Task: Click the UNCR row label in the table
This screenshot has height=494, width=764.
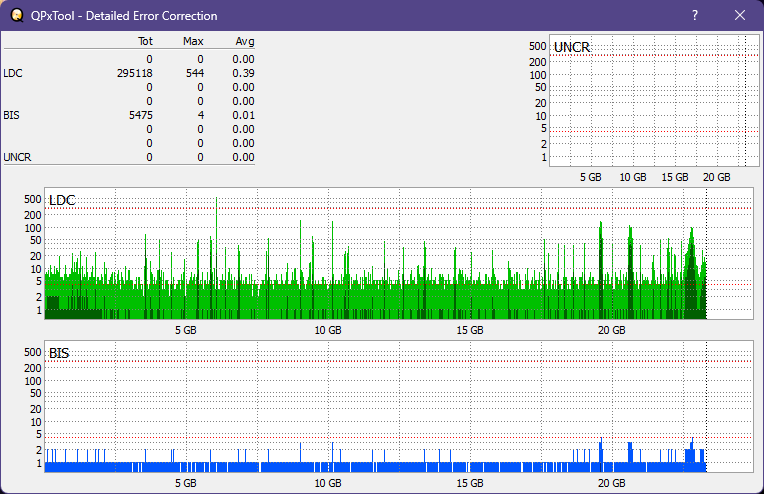Action: tap(17, 157)
